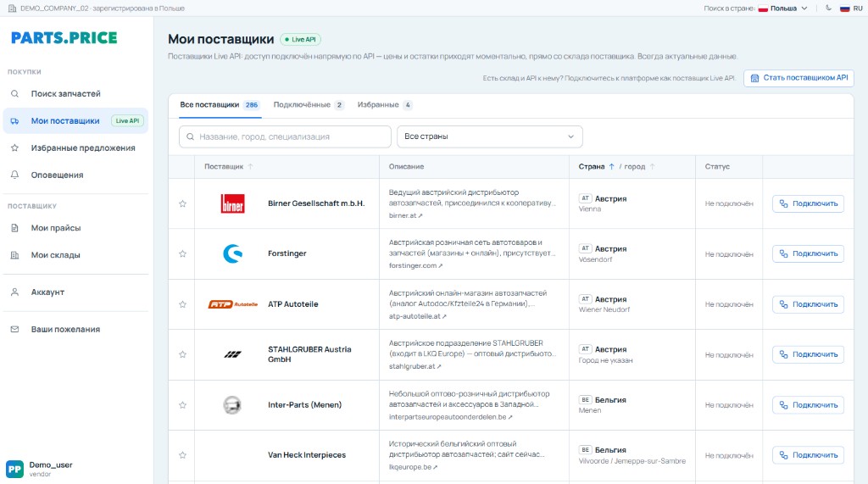This screenshot has height=484, width=868.
Task: Click the DEMO_COMPANY_02 company label
Action: 97,8
